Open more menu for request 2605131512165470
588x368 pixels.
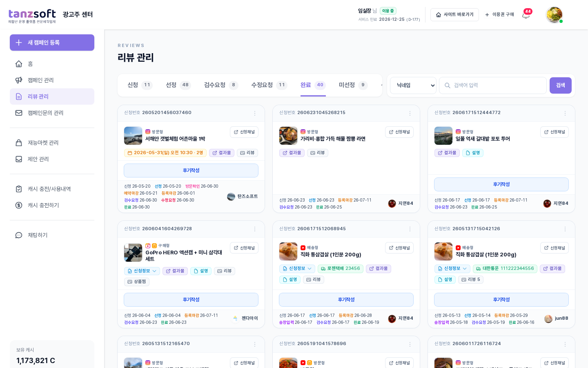(x=255, y=344)
